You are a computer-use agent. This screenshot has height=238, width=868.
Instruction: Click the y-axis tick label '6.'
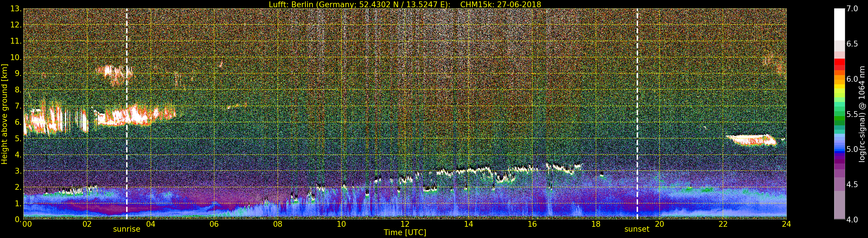(x=18, y=122)
